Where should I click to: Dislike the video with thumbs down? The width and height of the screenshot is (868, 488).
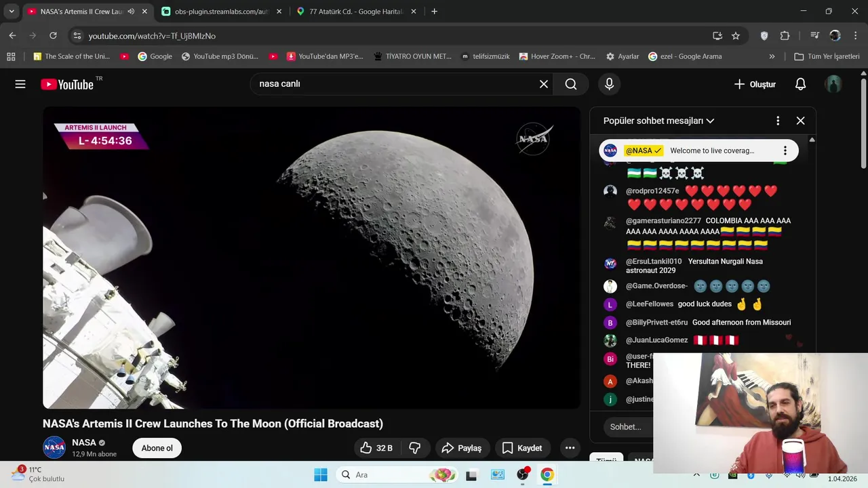click(414, 448)
